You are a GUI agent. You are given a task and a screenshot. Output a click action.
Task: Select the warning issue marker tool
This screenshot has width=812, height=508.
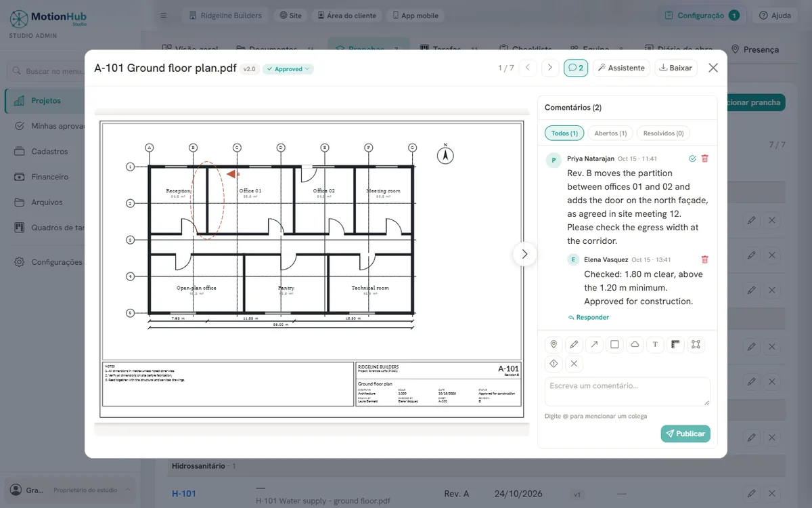pyautogui.click(x=554, y=364)
